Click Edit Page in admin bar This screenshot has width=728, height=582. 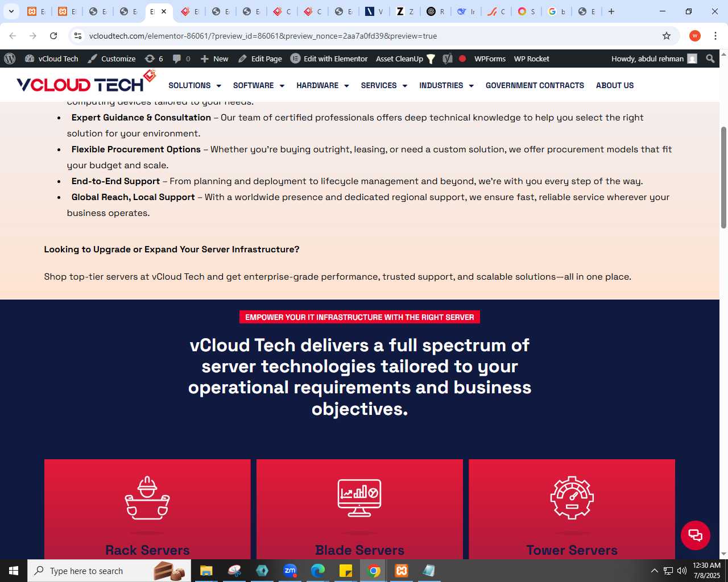pos(260,59)
